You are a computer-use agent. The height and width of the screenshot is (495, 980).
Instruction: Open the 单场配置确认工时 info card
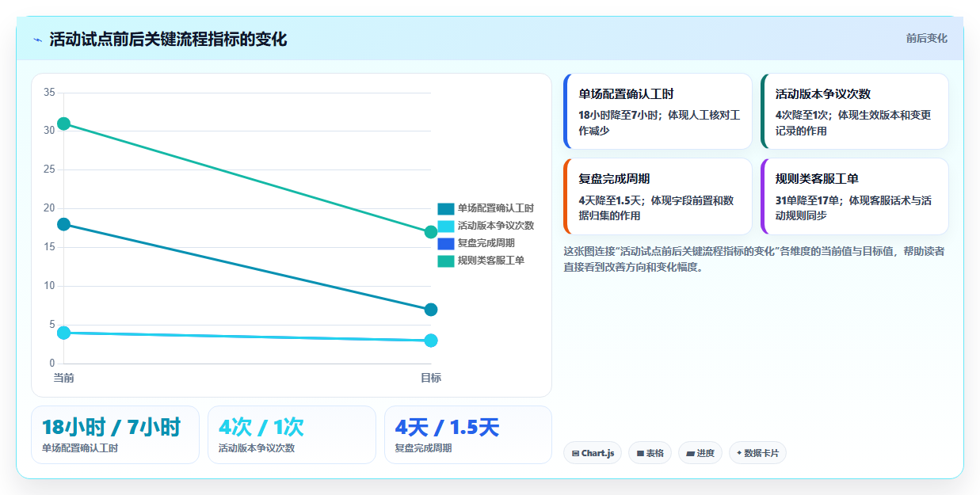(x=658, y=111)
